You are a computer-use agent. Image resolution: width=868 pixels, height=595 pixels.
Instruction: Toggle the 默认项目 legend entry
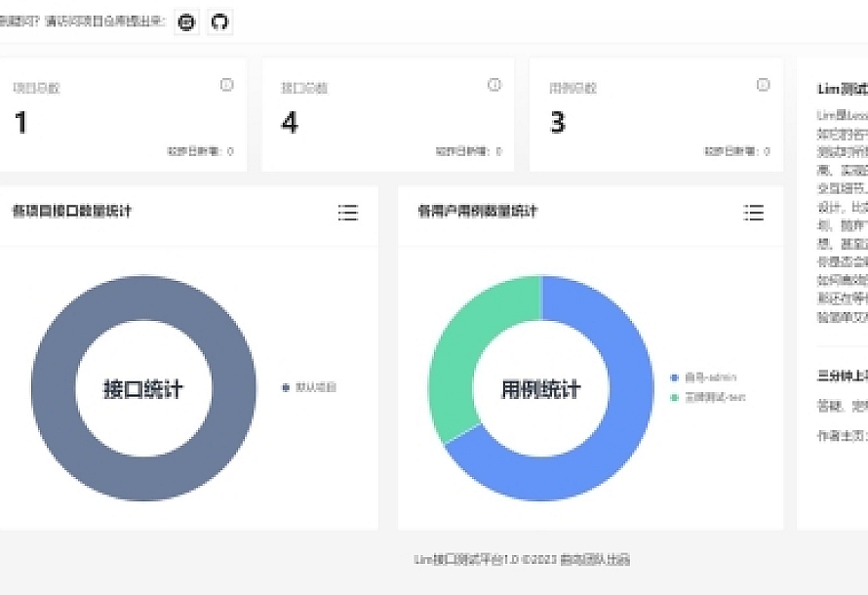tap(309, 387)
